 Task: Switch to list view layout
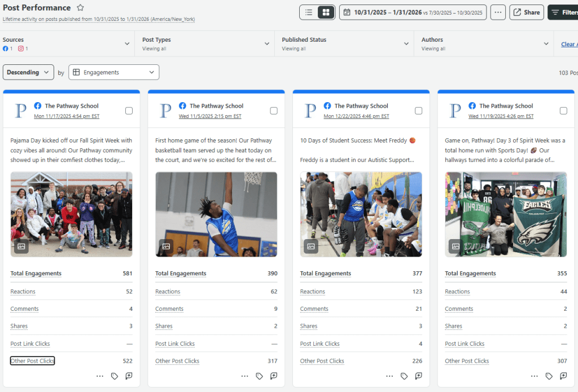309,12
